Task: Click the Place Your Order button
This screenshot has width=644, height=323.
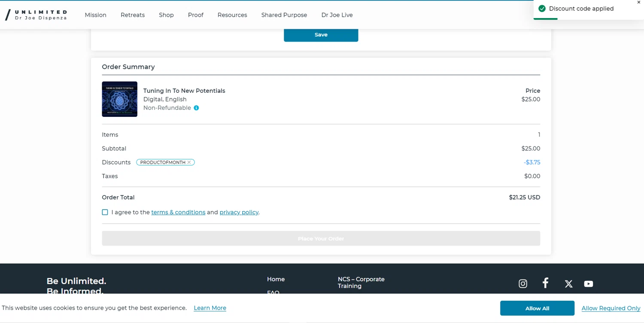Action: (321, 238)
